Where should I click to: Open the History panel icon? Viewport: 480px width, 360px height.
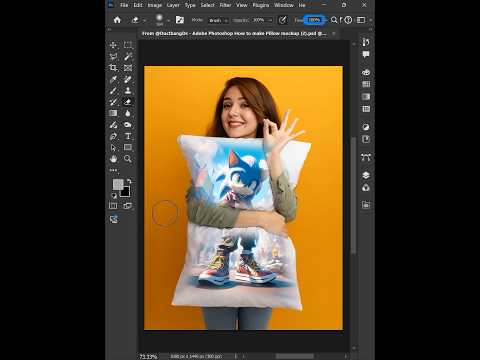point(366,42)
